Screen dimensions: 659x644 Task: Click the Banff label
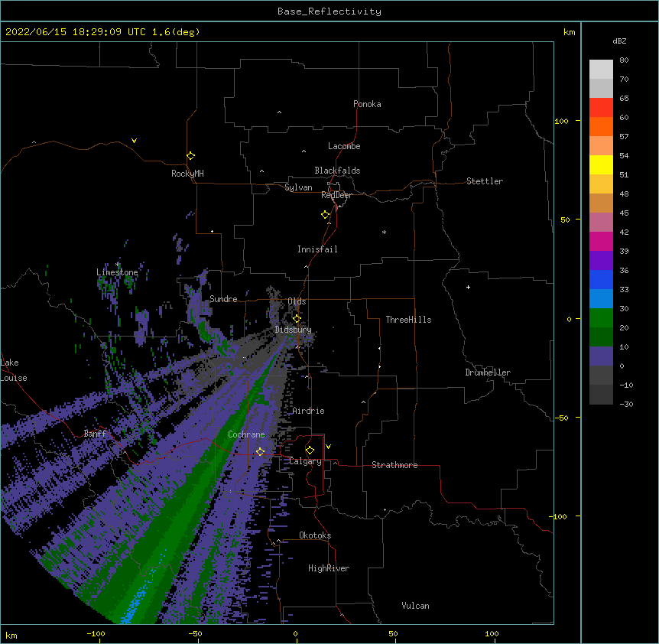click(x=95, y=434)
